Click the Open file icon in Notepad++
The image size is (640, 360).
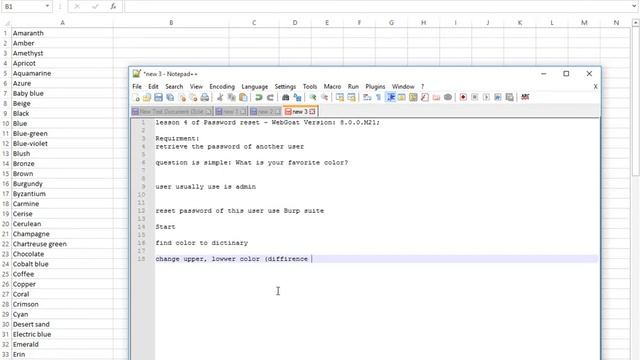(147, 97)
